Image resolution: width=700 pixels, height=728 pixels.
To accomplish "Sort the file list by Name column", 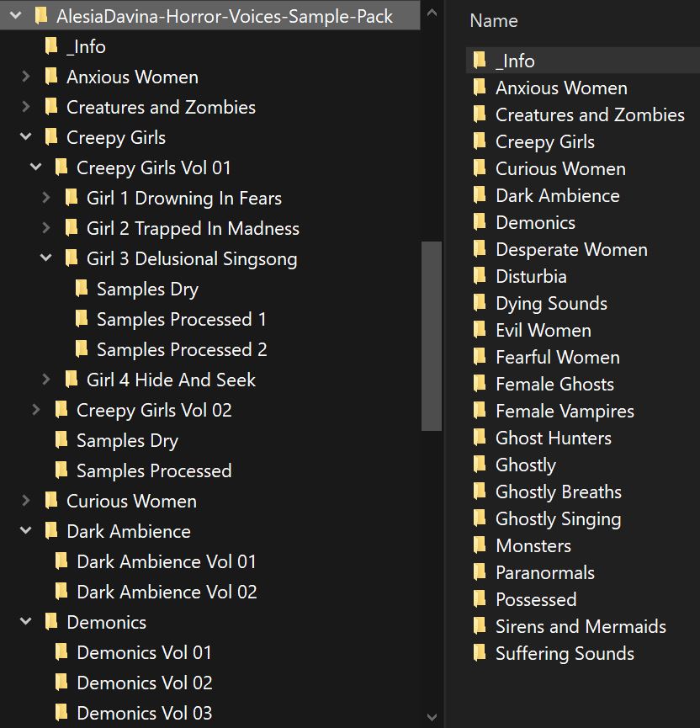I will (x=493, y=20).
